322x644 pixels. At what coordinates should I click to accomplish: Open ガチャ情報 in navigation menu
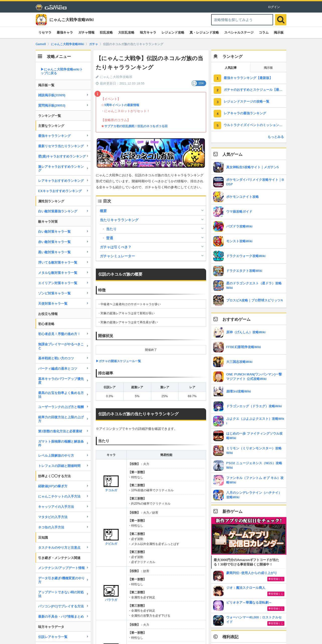click(86, 33)
